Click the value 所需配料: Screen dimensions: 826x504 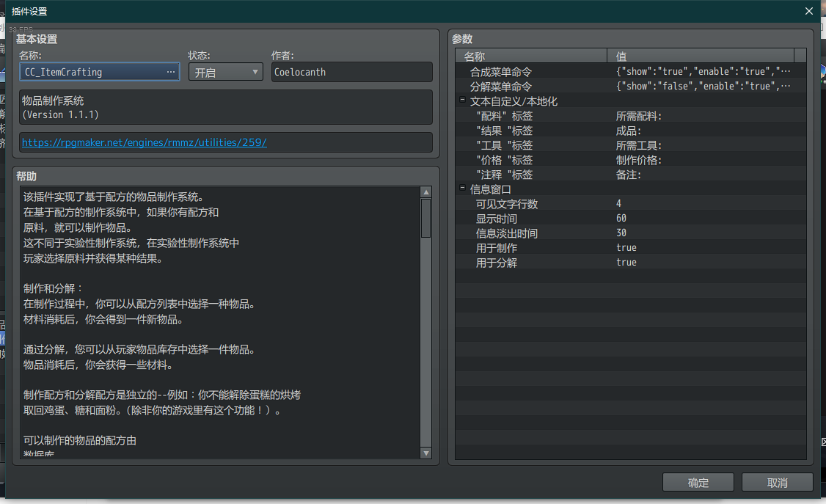click(638, 117)
